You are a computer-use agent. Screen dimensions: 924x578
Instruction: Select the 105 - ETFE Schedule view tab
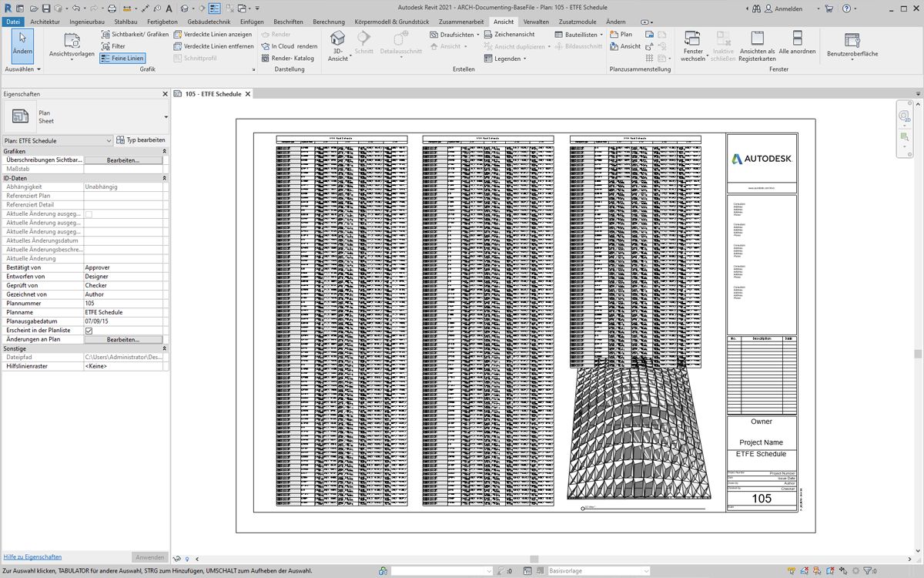point(213,94)
